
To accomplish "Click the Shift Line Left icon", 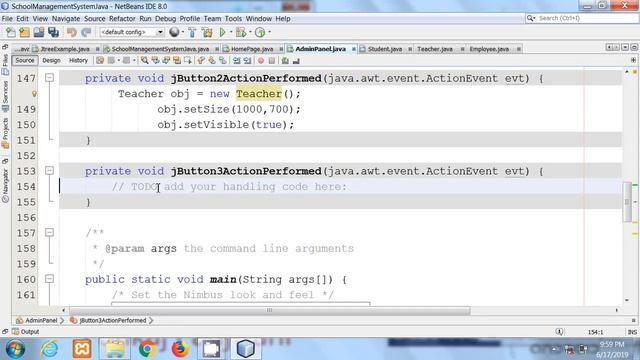I will coord(237,60).
